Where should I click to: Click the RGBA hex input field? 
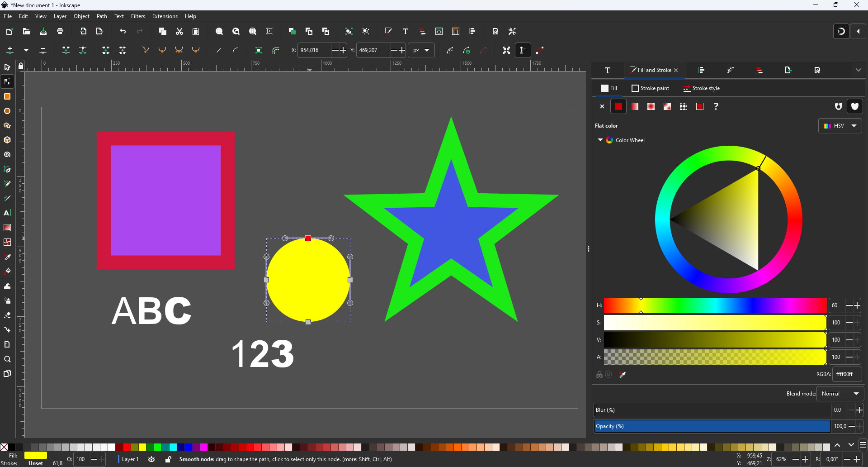click(x=847, y=374)
